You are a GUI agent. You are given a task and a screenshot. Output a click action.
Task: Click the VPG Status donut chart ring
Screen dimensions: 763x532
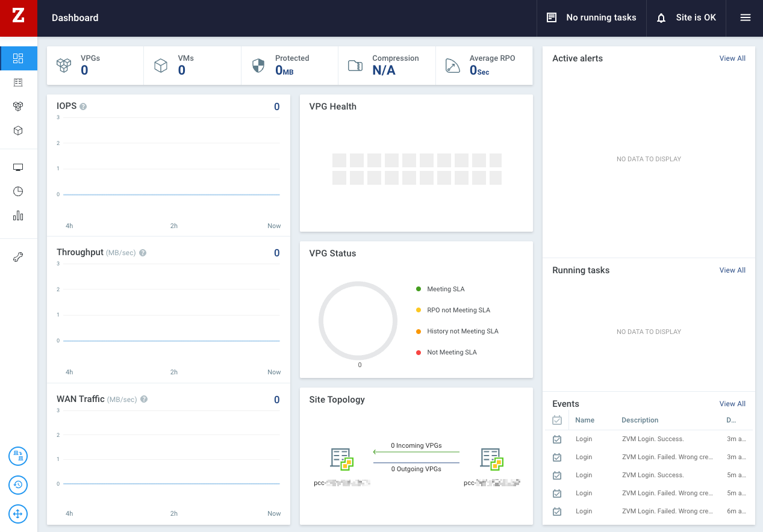(x=358, y=321)
